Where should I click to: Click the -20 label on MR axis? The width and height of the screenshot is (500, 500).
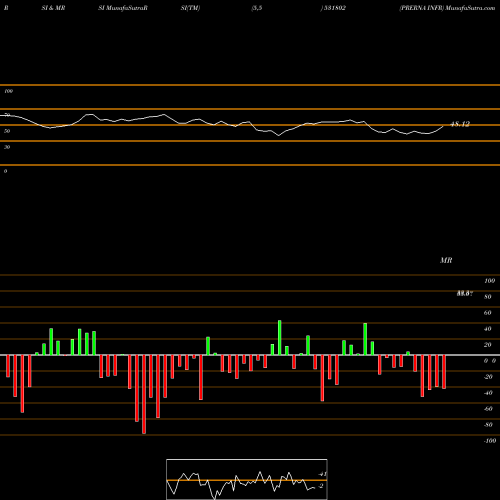click(488, 377)
